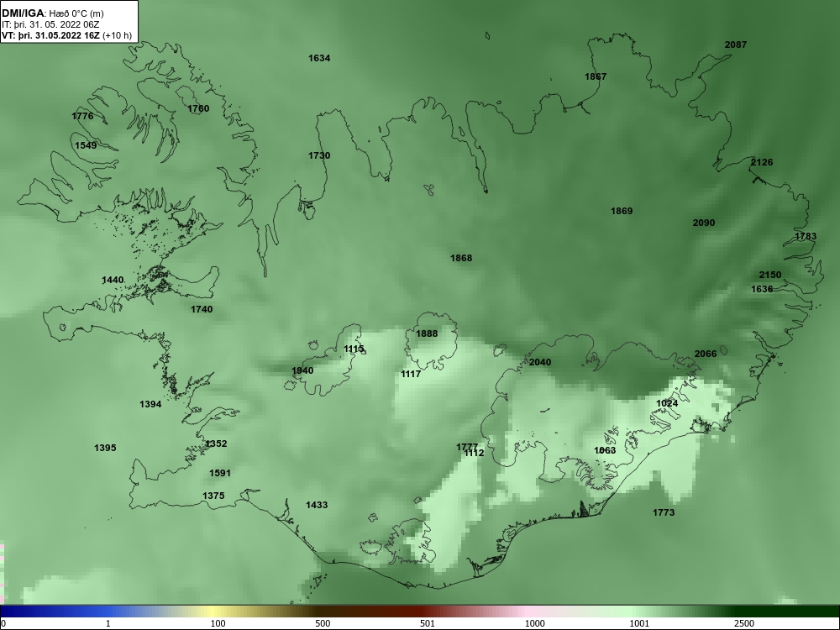
Task: Click the DMI/IGA title line
Action: tap(52, 13)
